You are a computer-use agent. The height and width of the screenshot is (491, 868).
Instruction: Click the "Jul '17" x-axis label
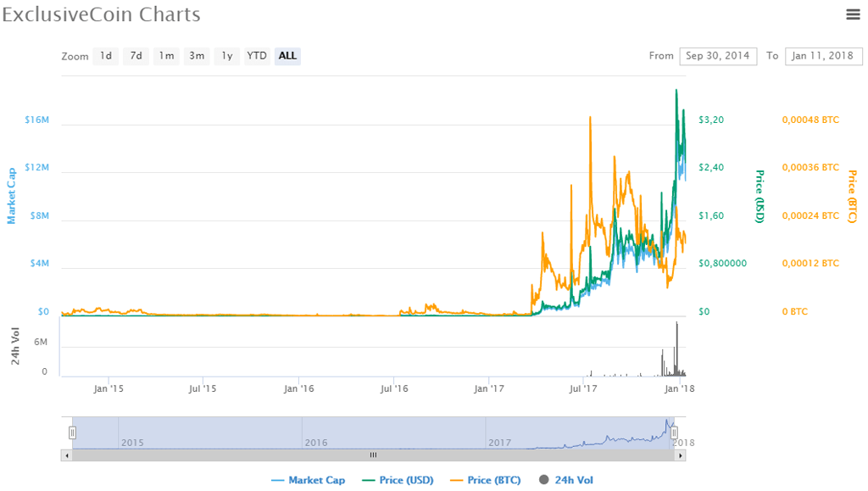pos(583,388)
